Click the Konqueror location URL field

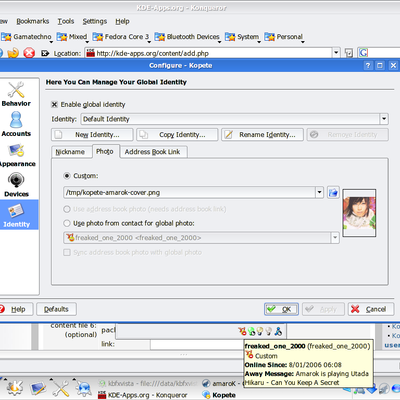[x=209, y=53]
